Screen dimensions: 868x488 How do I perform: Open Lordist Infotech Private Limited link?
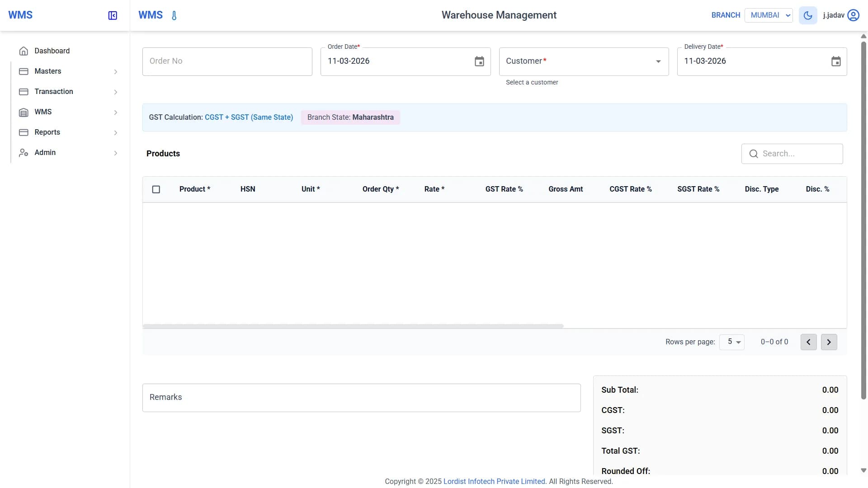point(494,482)
